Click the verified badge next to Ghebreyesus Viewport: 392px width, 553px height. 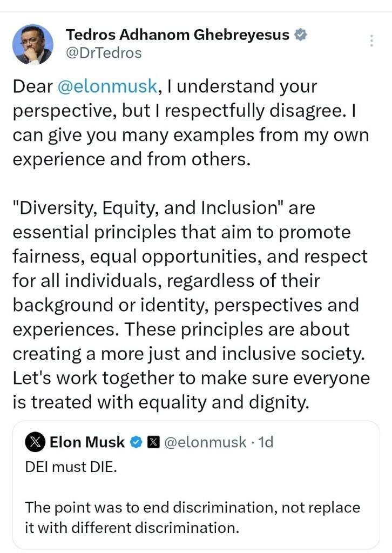tap(301, 35)
